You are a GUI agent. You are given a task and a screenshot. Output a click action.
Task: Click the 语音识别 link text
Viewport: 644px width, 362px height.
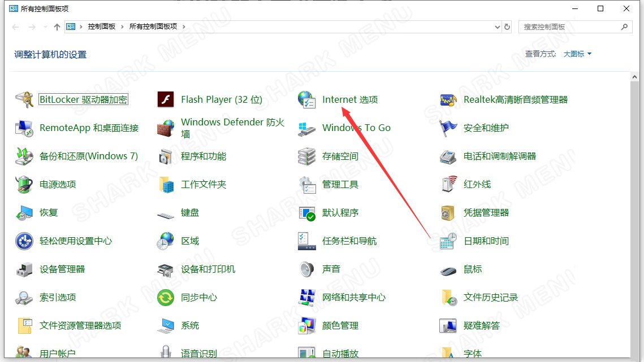199,354
